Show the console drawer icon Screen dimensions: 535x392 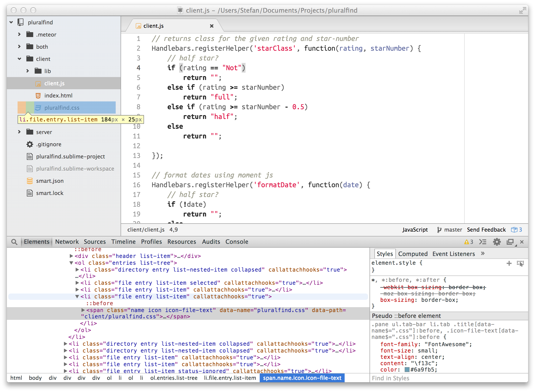click(483, 242)
